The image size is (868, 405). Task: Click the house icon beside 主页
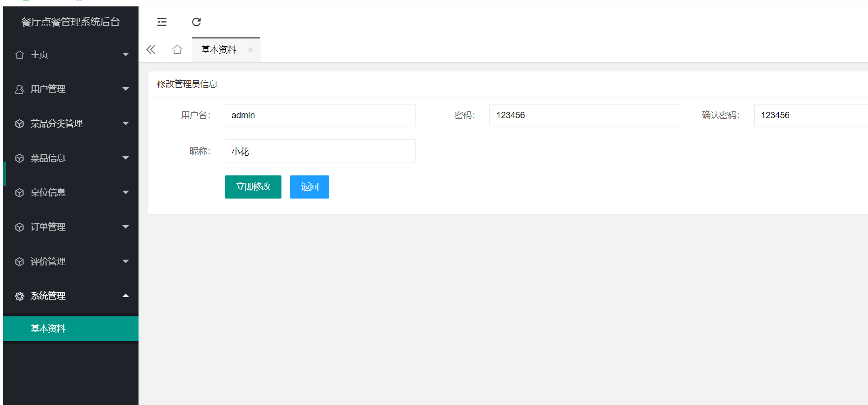pyautogui.click(x=20, y=55)
